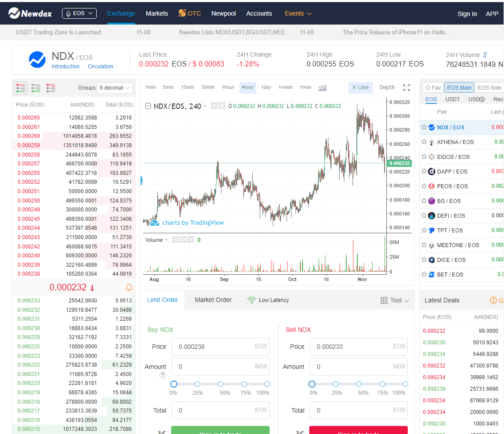Favorite the ATHENA / EOS pair star

click(424, 142)
